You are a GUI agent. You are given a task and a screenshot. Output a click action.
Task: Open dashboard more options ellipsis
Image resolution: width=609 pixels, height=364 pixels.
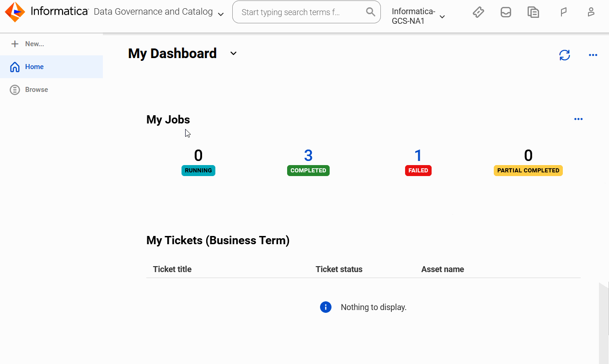593,55
